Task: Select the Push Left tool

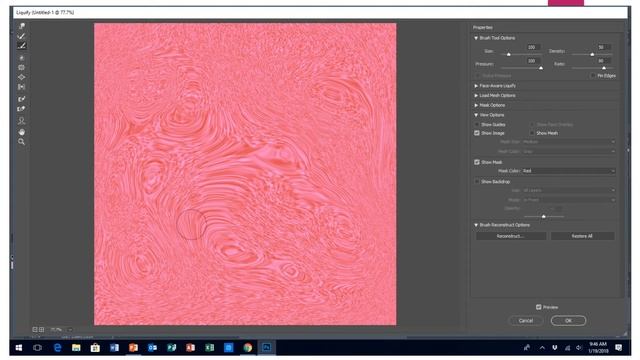Action: [22, 87]
